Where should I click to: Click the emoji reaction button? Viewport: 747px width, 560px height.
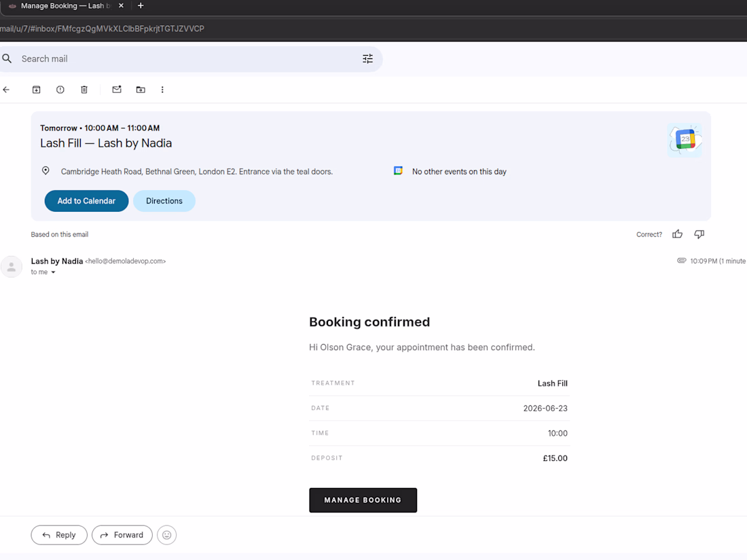(167, 535)
